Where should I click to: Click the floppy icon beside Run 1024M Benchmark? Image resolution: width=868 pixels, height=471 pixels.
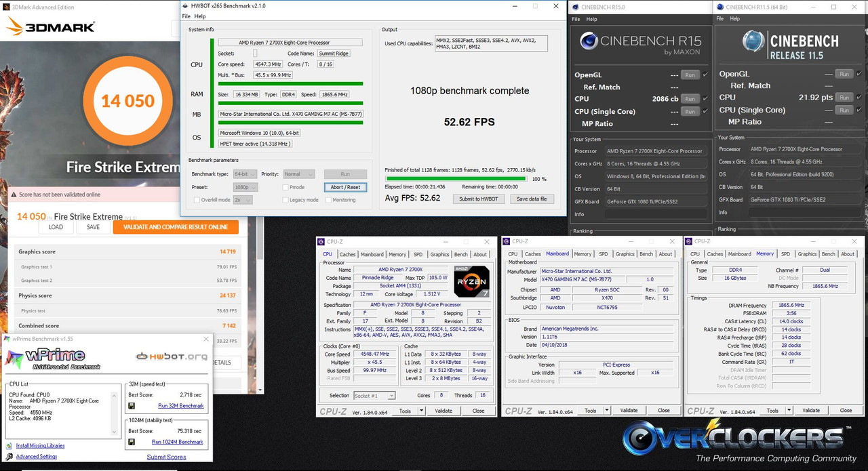pyautogui.click(x=132, y=442)
